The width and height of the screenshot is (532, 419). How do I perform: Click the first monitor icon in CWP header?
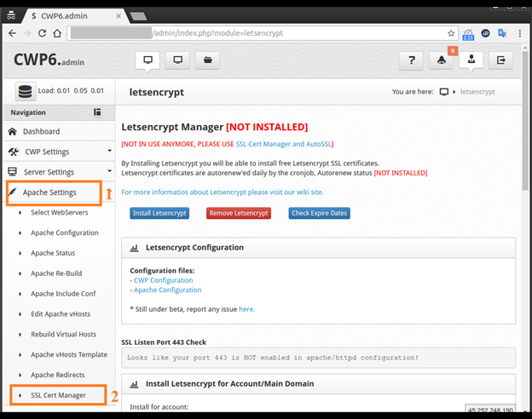(147, 60)
